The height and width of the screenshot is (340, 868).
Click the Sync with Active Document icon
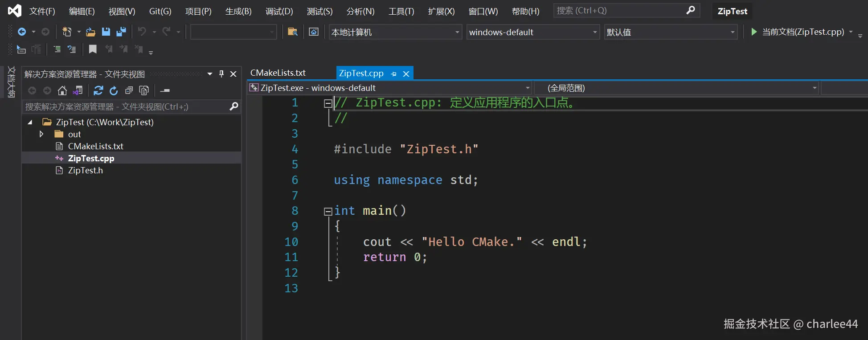click(98, 91)
